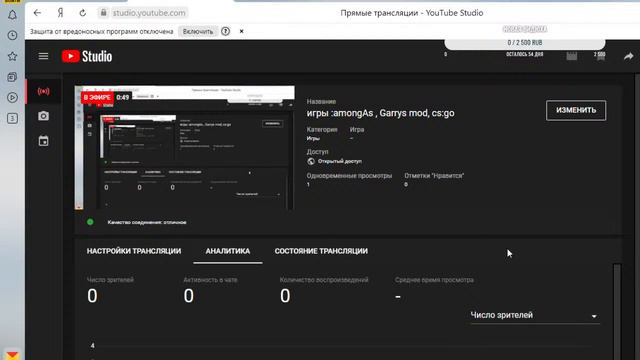Open the bookmarks star icon in sidebar
The height and width of the screenshot is (360, 640).
pos(12,56)
